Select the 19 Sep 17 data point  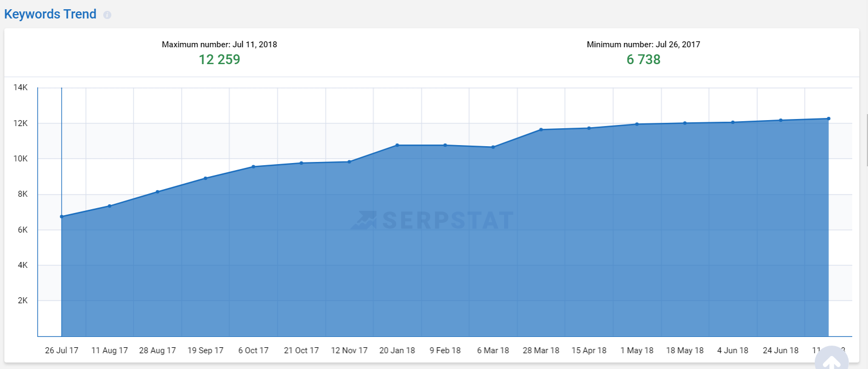pyautogui.click(x=205, y=178)
